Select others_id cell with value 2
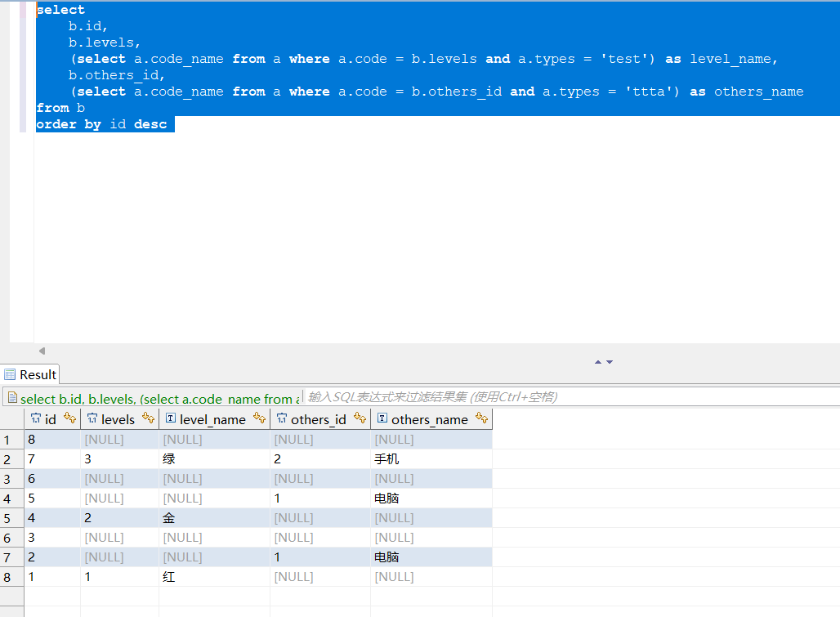The height and width of the screenshot is (617, 840). coord(320,459)
